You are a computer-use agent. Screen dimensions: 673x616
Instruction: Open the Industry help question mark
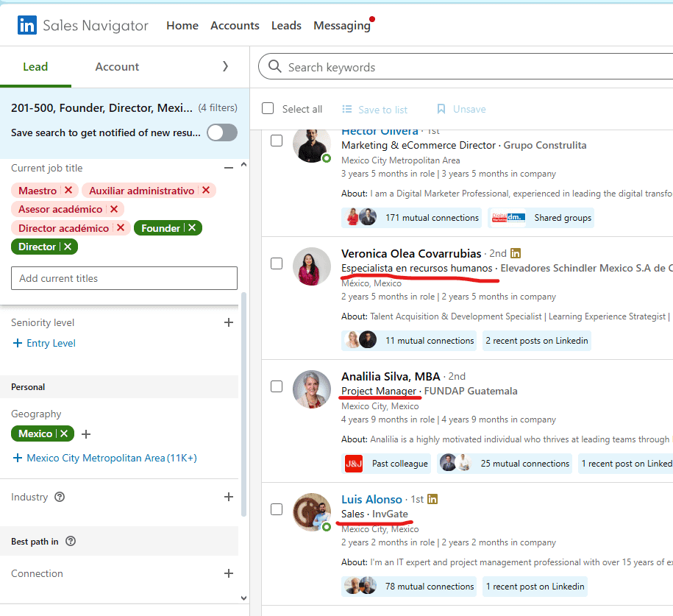point(60,497)
